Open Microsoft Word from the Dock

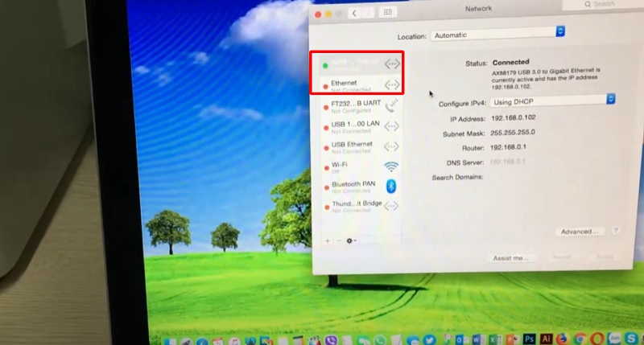[x=477, y=339]
